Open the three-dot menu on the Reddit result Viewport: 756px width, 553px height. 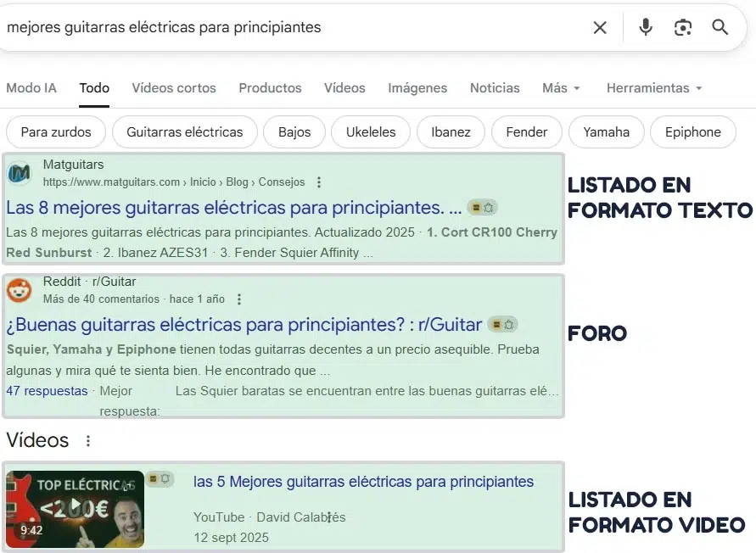[238, 299]
